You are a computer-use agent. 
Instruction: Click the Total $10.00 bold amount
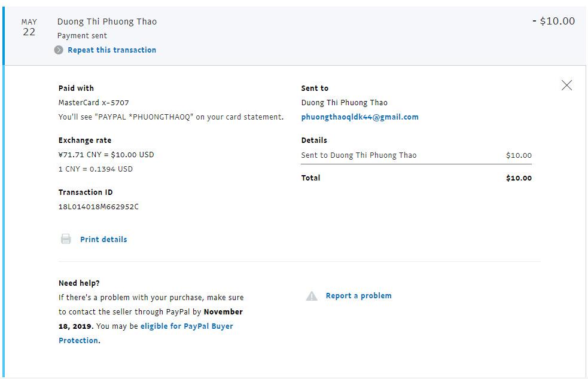click(x=519, y=178)
